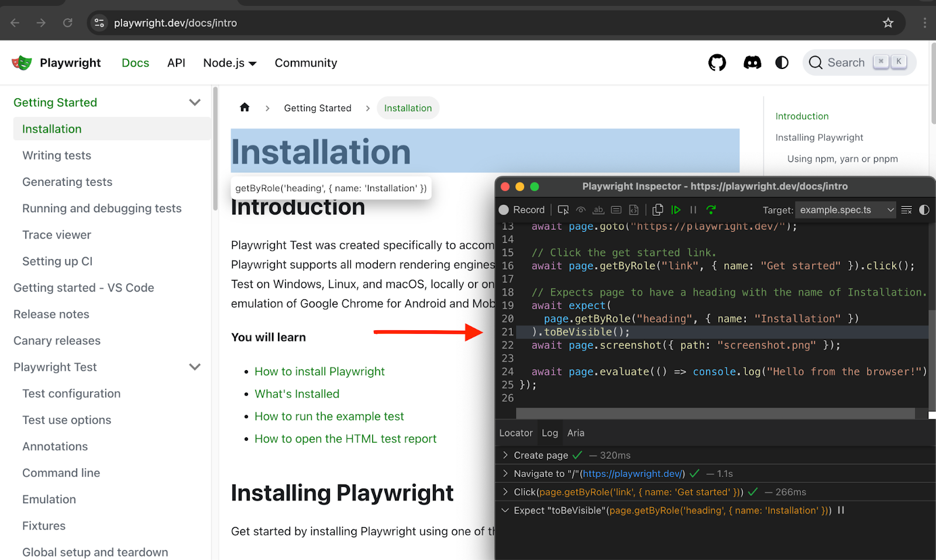
Task: Step over with the green arrow icon
Action: (711, 210)
